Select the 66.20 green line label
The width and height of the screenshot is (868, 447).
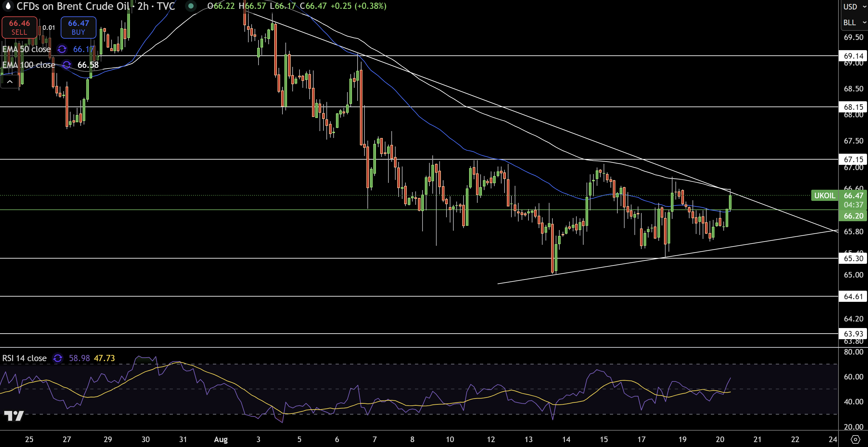coord(853,215)
